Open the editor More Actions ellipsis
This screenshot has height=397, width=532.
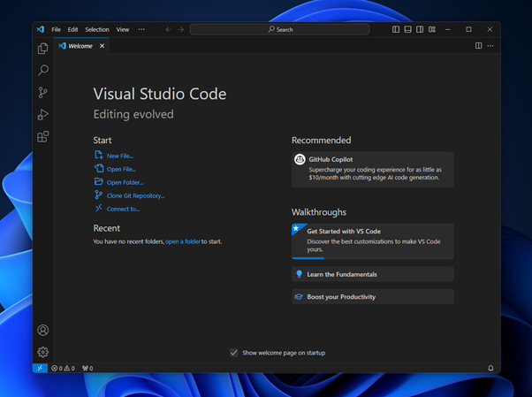(x=490, y=46)
